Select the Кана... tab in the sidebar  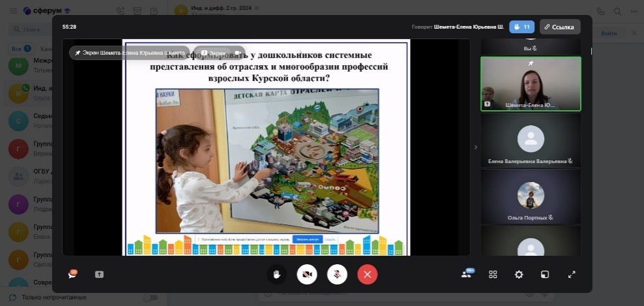pos(46,48)
